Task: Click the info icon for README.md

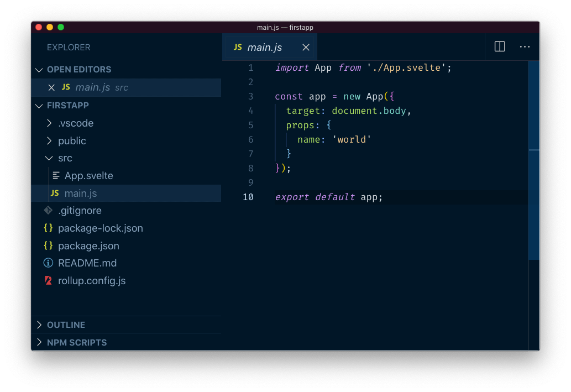Action: 48,263
